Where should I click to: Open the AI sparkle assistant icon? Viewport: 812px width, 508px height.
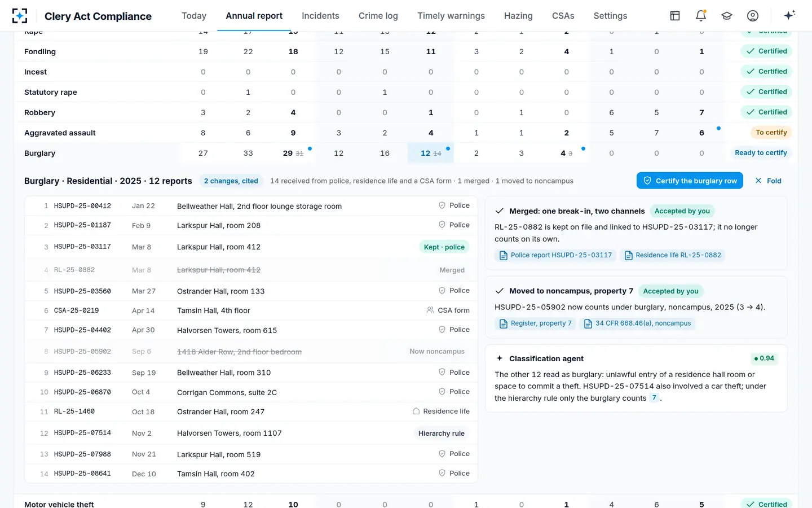tap(789, 15)
